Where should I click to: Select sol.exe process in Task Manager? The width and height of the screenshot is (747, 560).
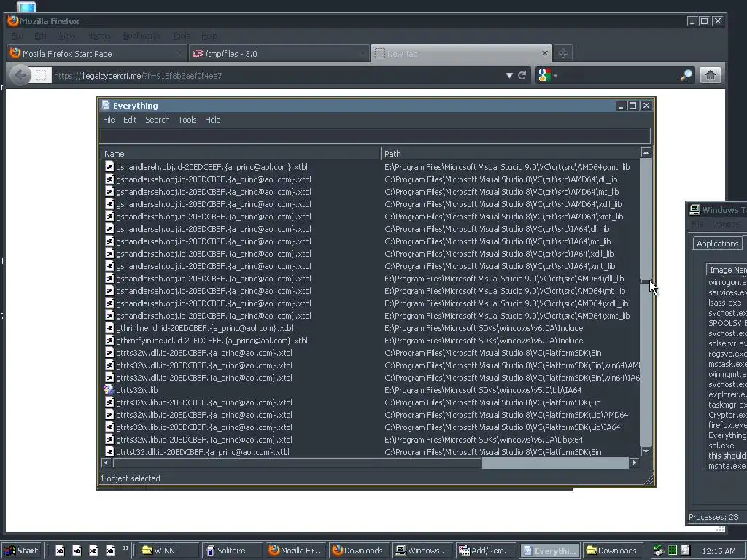pos(721,446)
